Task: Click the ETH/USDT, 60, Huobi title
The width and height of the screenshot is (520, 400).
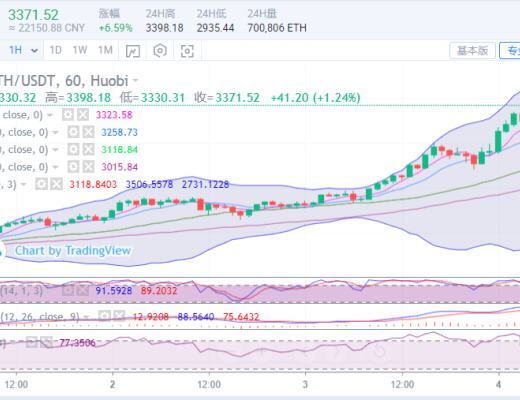Action: [63, 81]
